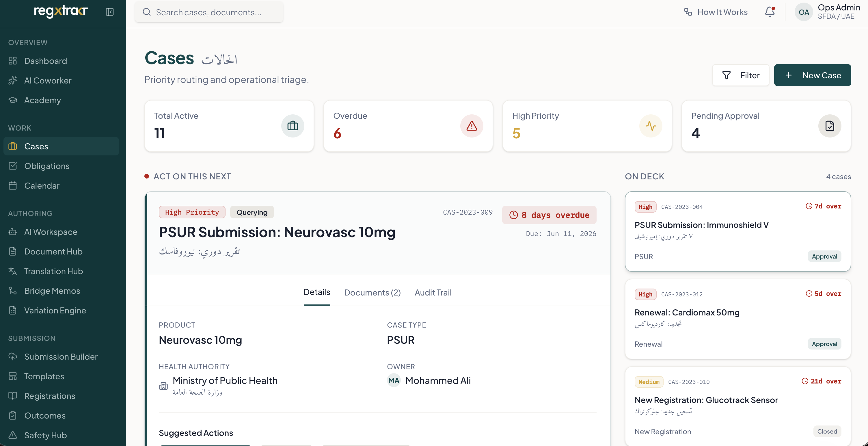Click the Obligations checkbox icon in sidebar

click(13, 166)
